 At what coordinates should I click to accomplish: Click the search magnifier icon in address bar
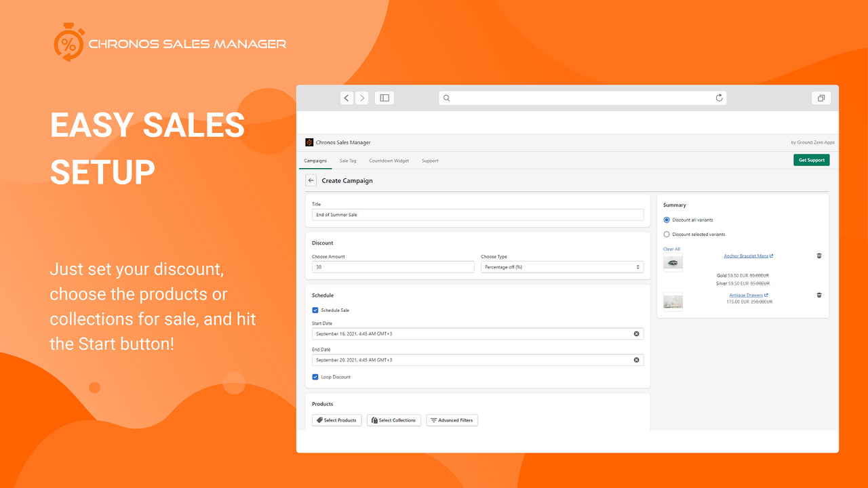(447, 98)
